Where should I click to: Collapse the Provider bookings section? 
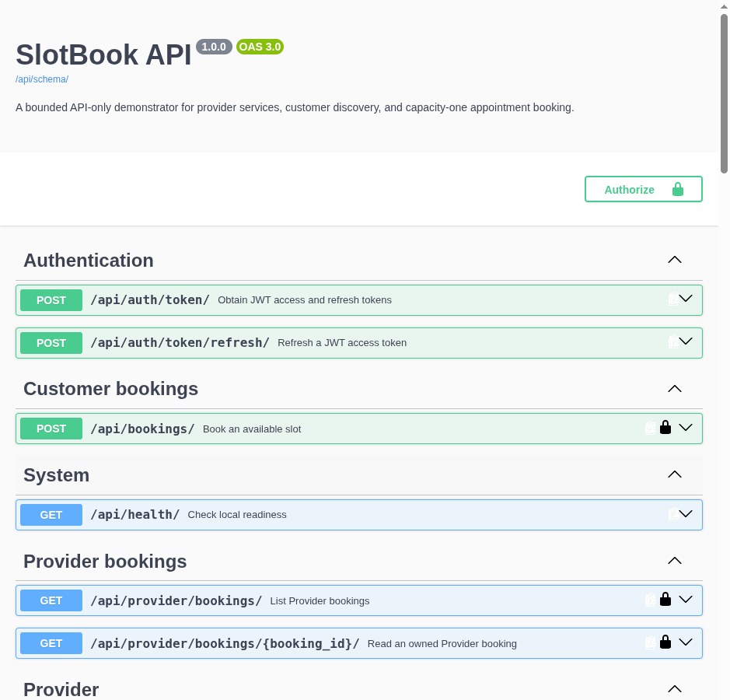675,561
